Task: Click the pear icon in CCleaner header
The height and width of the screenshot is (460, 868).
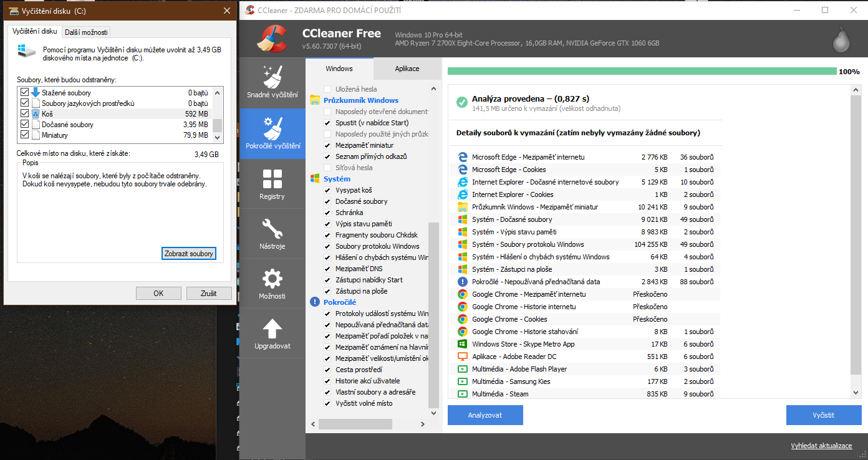Action: click(x=841, y=40)
